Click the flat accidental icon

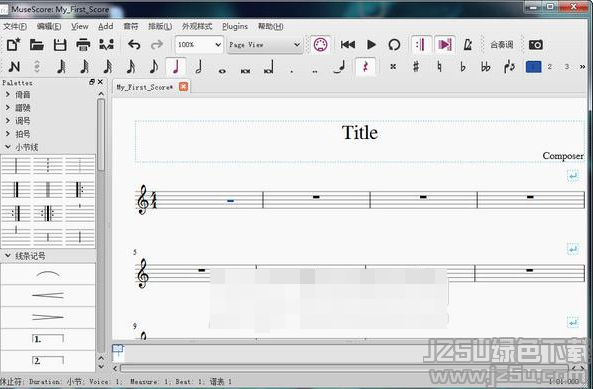coord(463,67)
